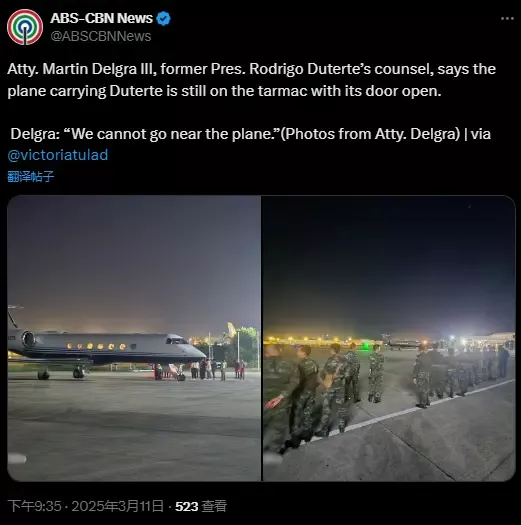Open the three-dot more options menu
The image size is (521, 525).
click(x=507, y=19)
